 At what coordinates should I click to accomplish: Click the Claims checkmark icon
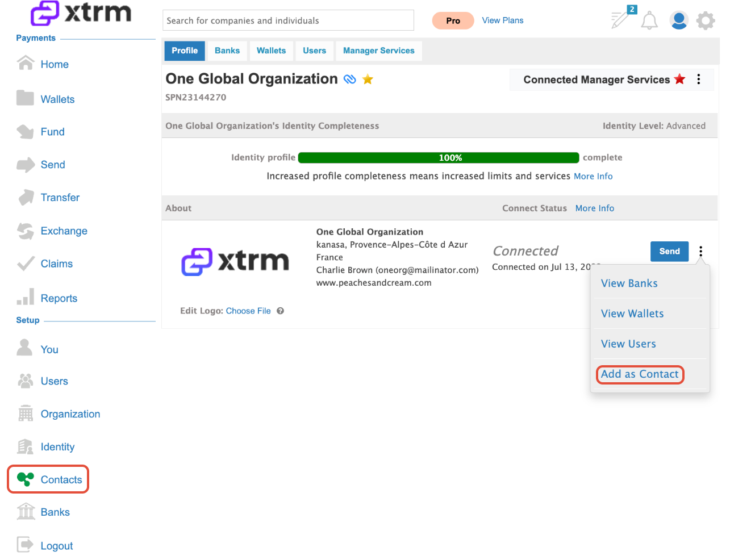coord(26,264)
